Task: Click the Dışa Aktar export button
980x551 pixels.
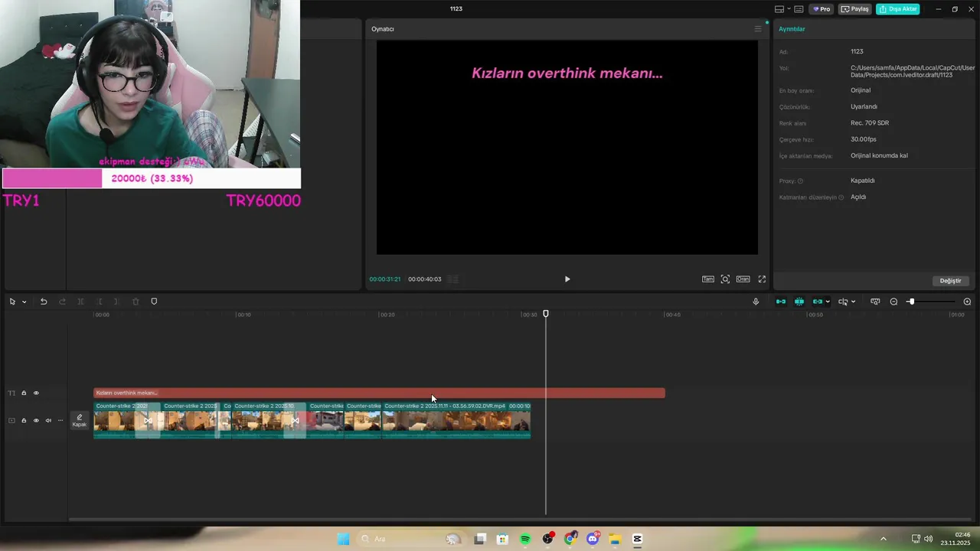Action: pos(898,9)
